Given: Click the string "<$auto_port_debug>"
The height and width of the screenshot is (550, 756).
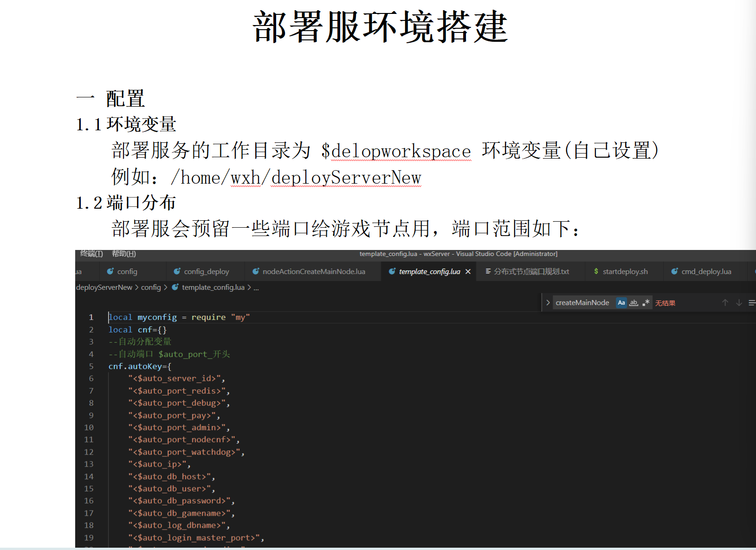Looking at the screenshot, I should 177,403.
